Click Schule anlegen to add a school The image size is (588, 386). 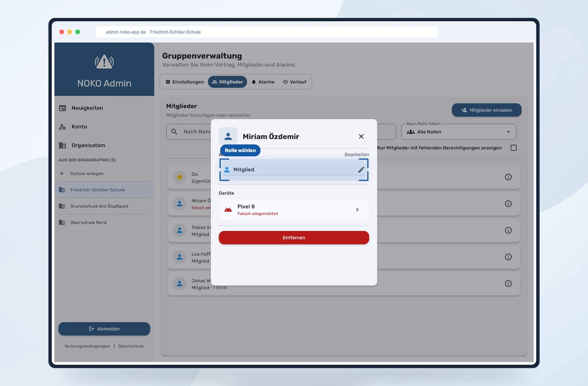tap(104, 174)
